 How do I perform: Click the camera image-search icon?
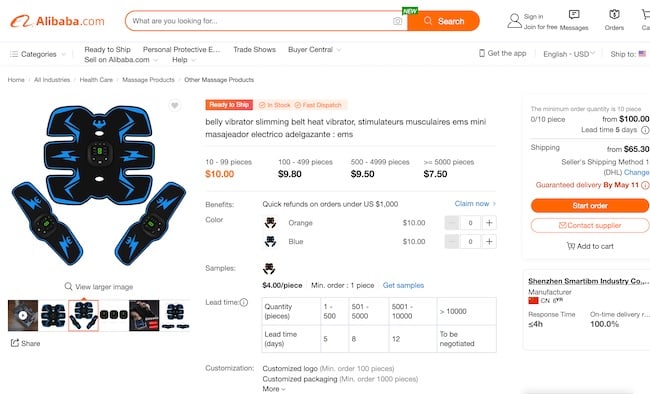pos(397,21)
